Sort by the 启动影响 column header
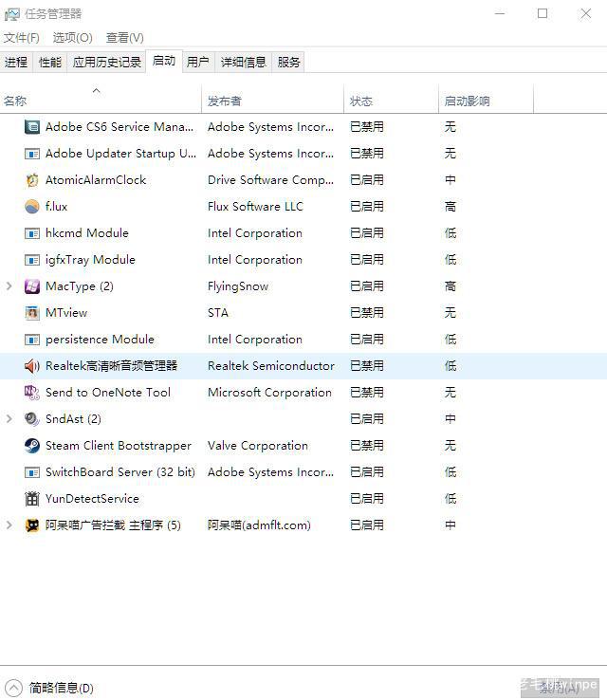This screenshot has height=700, width=607. [x=486, y=99]
